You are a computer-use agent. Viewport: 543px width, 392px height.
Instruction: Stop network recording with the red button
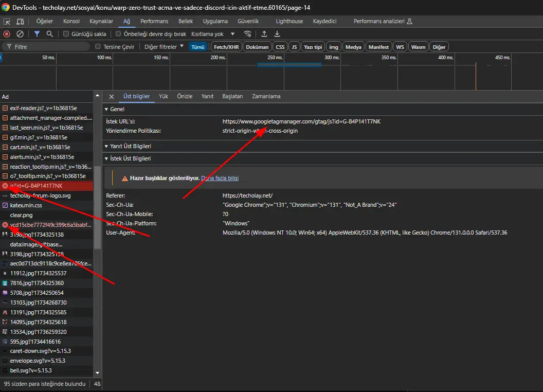(x=7, y=34)
